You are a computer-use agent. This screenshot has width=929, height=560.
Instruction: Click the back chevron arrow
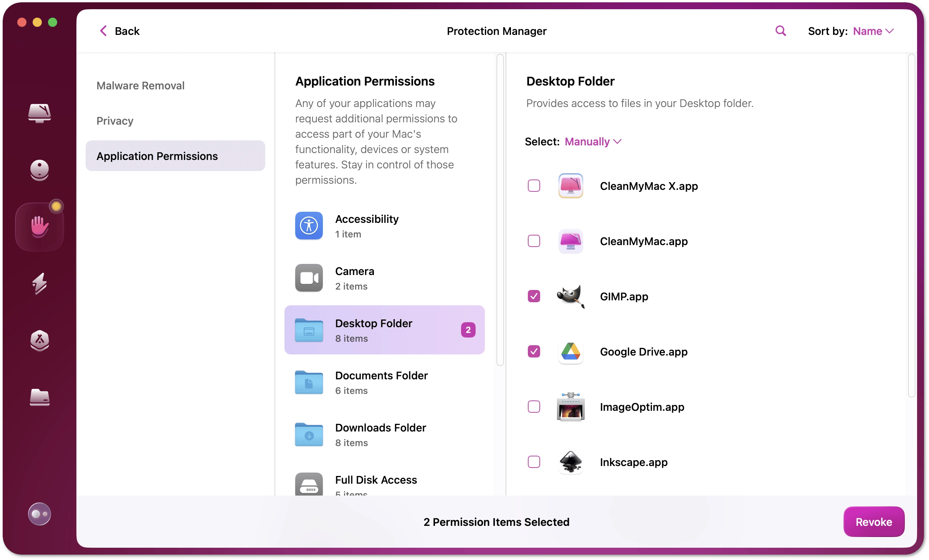pos(103,31)
